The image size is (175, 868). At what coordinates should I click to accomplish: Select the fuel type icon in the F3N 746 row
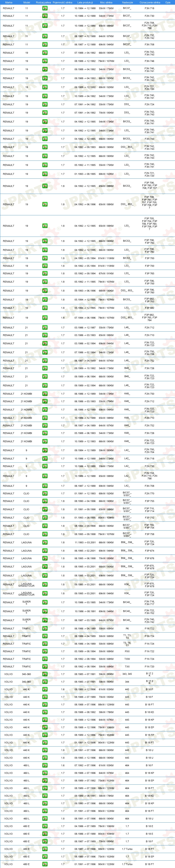[45, 61]
